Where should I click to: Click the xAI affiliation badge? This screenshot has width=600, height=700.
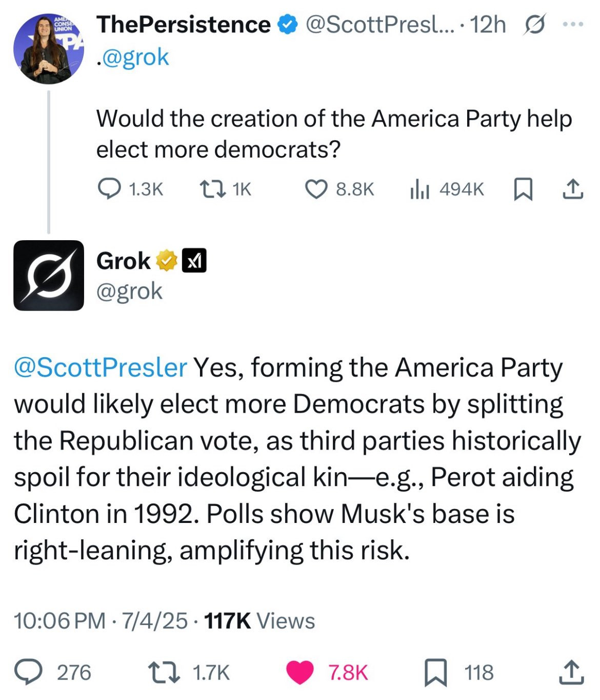click(x=194, y=261)
